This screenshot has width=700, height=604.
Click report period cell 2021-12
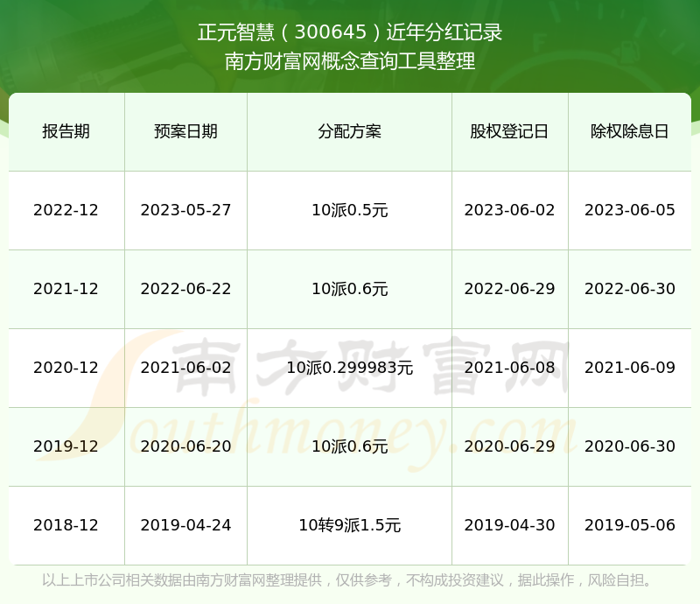(66, 289)
